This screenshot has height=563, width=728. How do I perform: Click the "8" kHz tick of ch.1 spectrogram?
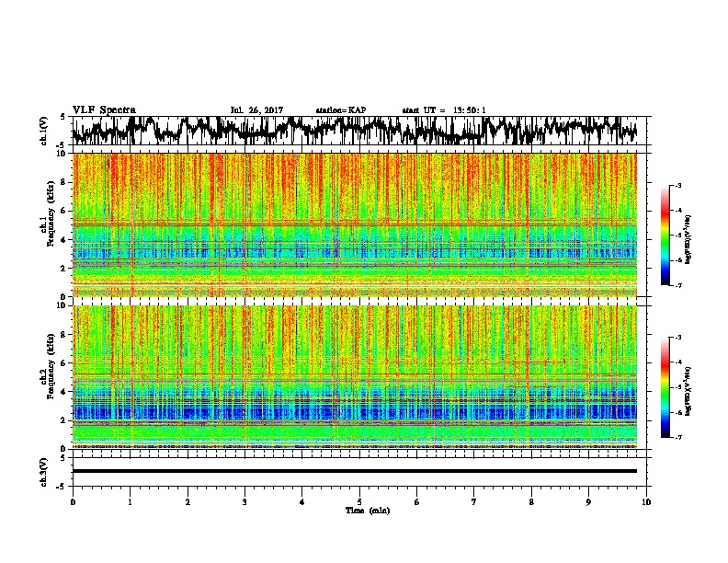pyautogui.click(x=64, y=182)
